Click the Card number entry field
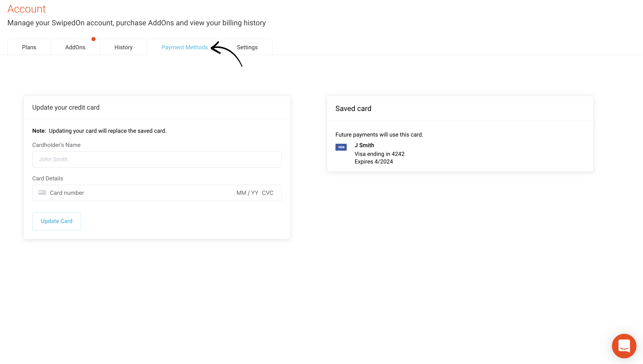 [x=109, y=193]
